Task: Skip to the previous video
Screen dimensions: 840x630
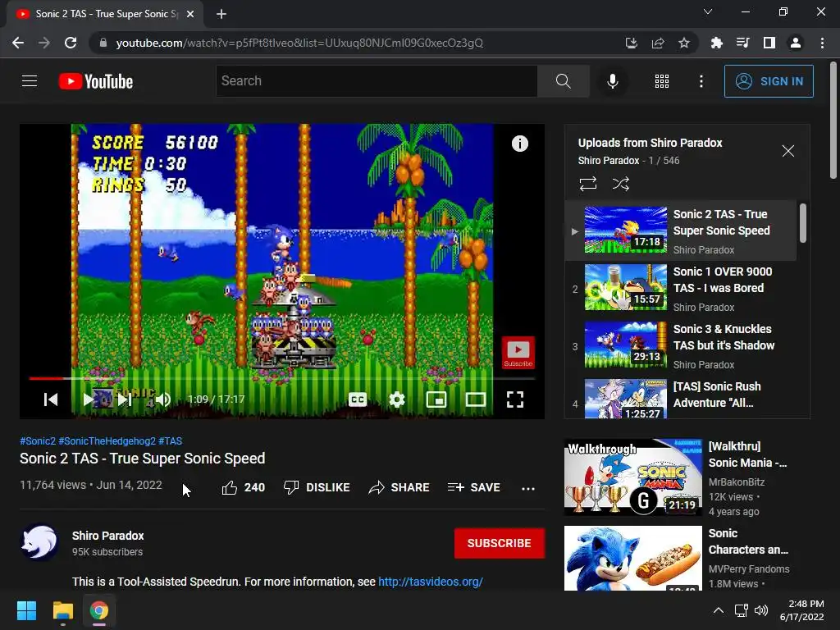Action: [51, 399]
